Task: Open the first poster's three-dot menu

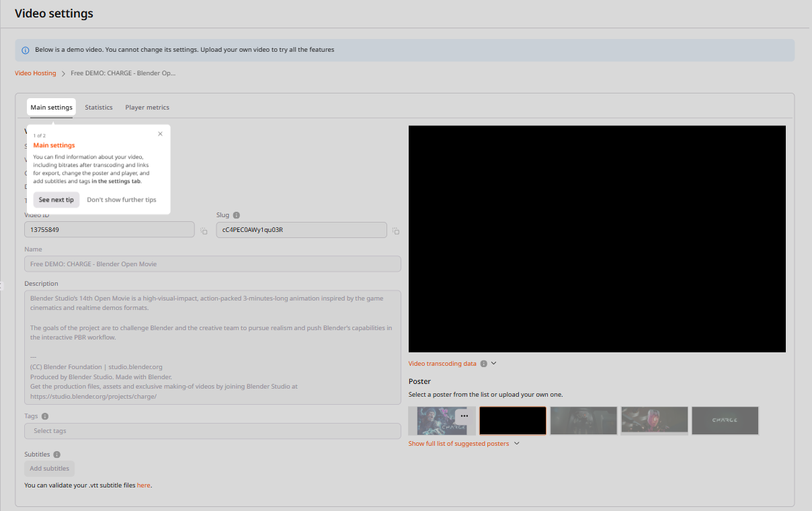Action: point(464,416)
